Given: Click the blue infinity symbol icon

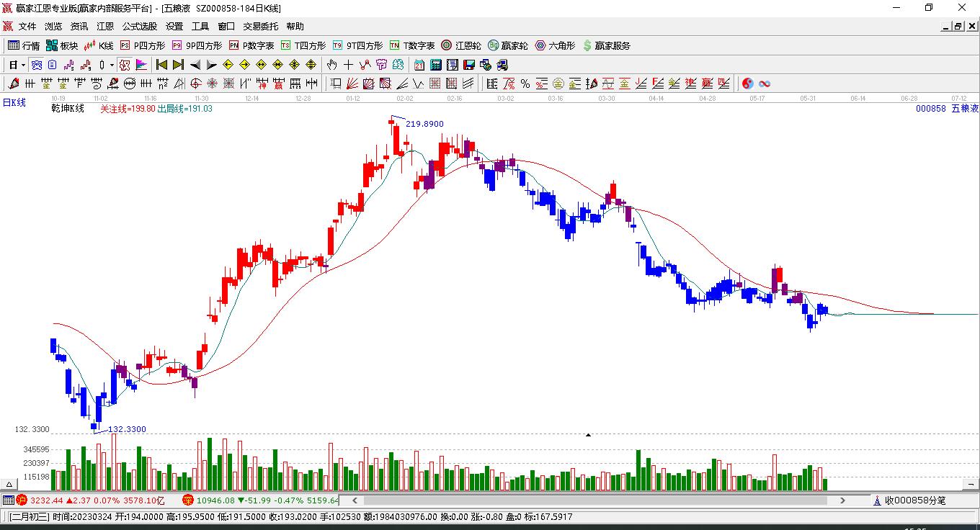Looking at the screenshot, I should [765, 84].
